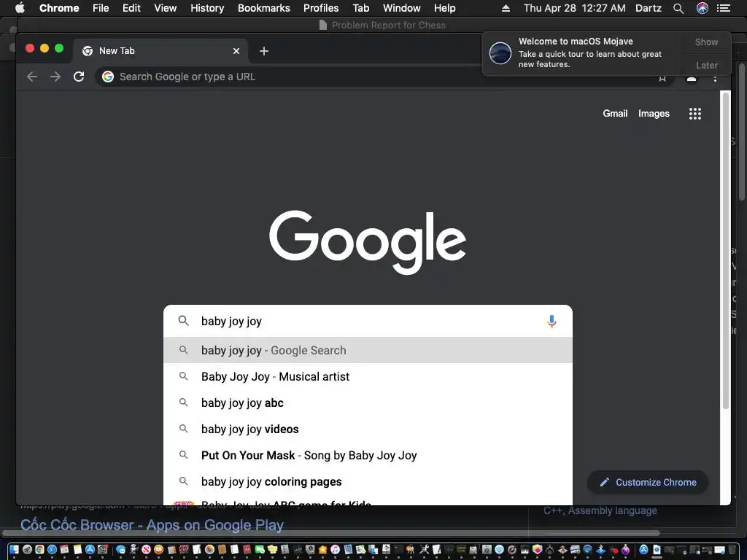Click the Chrome icon in the Dock
This screenshot has height=560, width=747.
(x=39, y=550)
